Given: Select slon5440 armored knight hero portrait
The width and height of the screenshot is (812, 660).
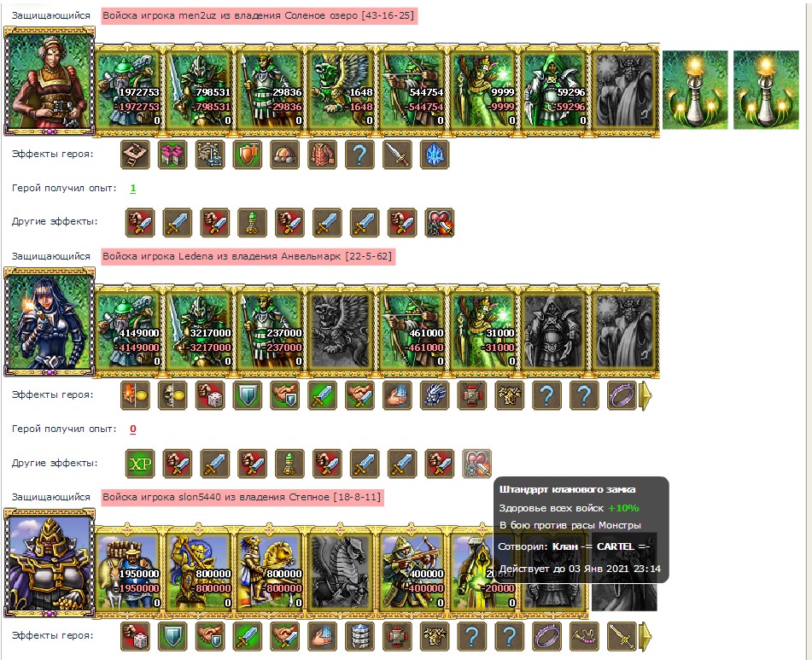Looking at the screenshot, I should point(50,564).
